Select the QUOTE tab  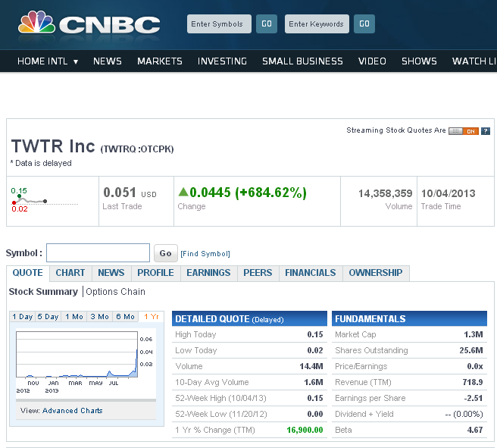click(27, 273)
